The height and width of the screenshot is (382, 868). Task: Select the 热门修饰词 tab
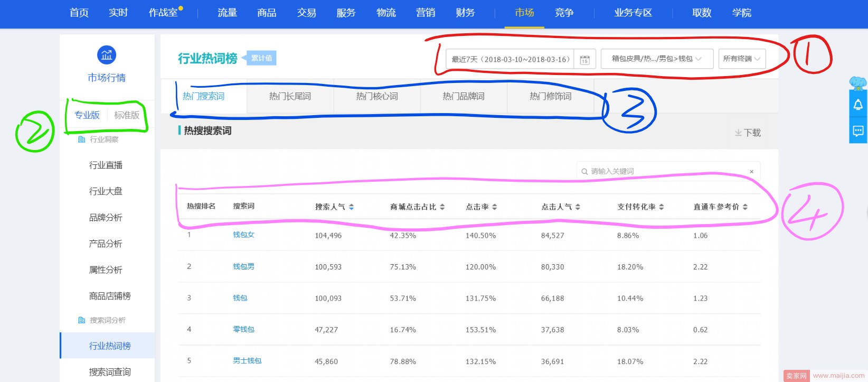pos(551,96)
